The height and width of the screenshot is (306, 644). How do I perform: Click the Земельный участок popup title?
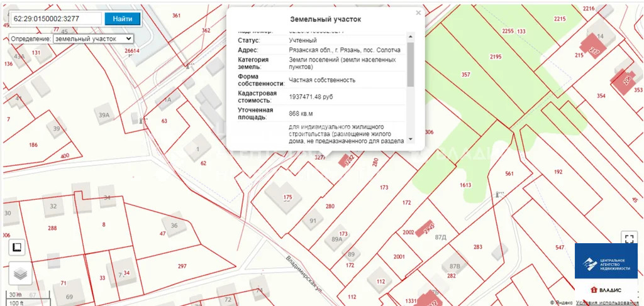click(x=326, y=19)
